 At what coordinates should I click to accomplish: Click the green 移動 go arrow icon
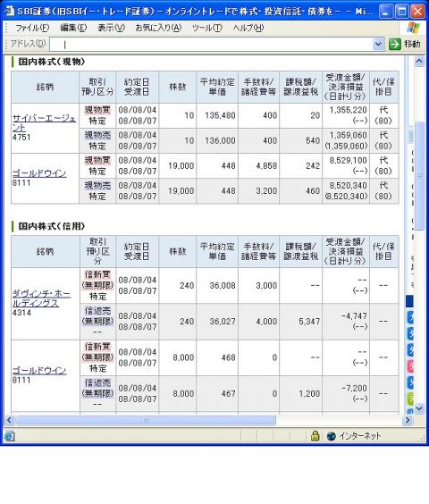[394, 44]
